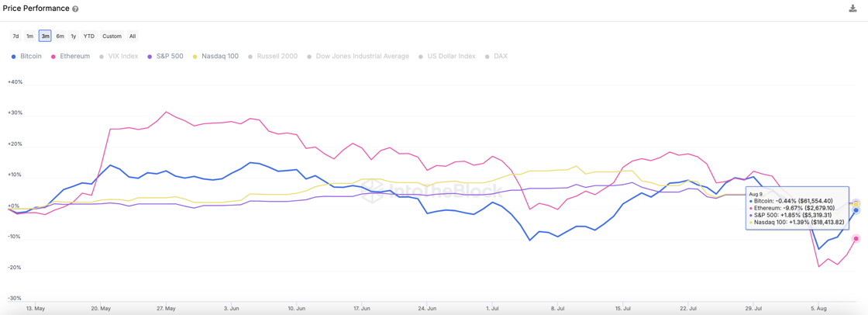
Task: Select the 1m time range
Action: point(29,36)
